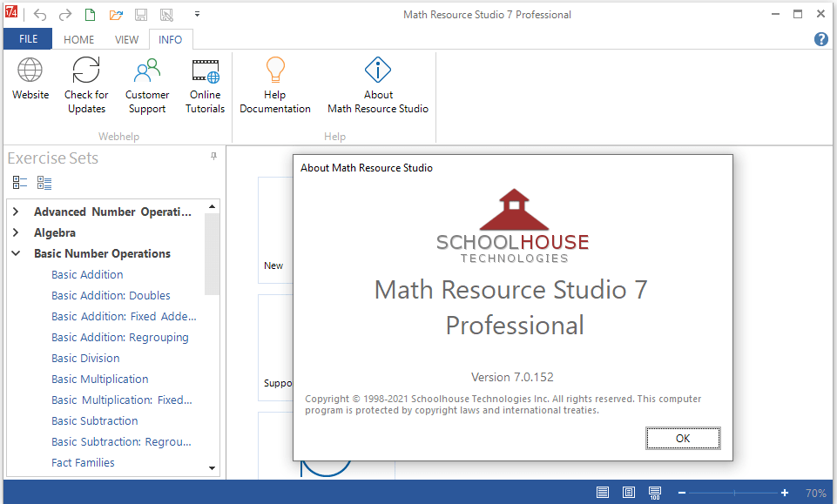837x504 pixels.
Task: Click the blue help question mark icon
Action: coord(821,39)
